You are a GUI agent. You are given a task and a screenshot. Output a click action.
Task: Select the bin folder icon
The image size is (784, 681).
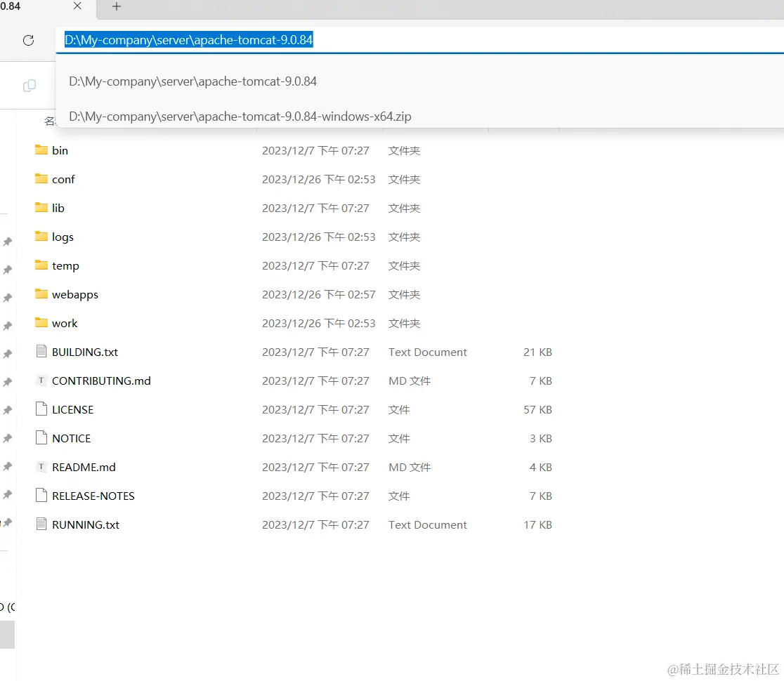[41, 150]
